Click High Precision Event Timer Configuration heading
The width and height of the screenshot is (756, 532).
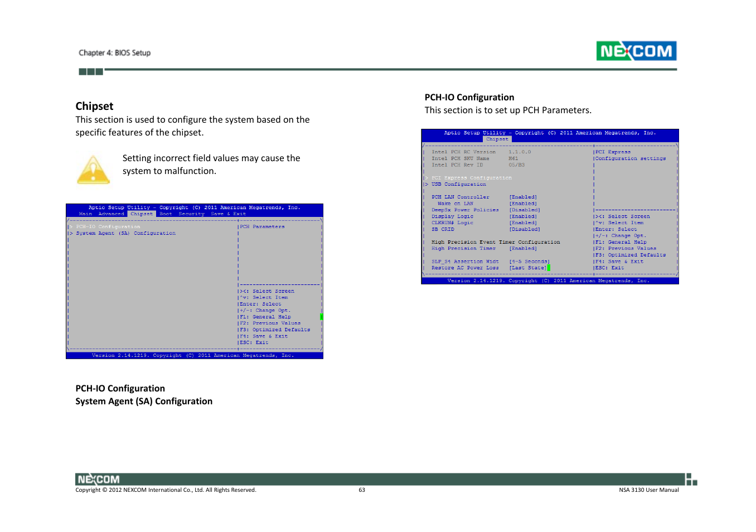(496, 243)
